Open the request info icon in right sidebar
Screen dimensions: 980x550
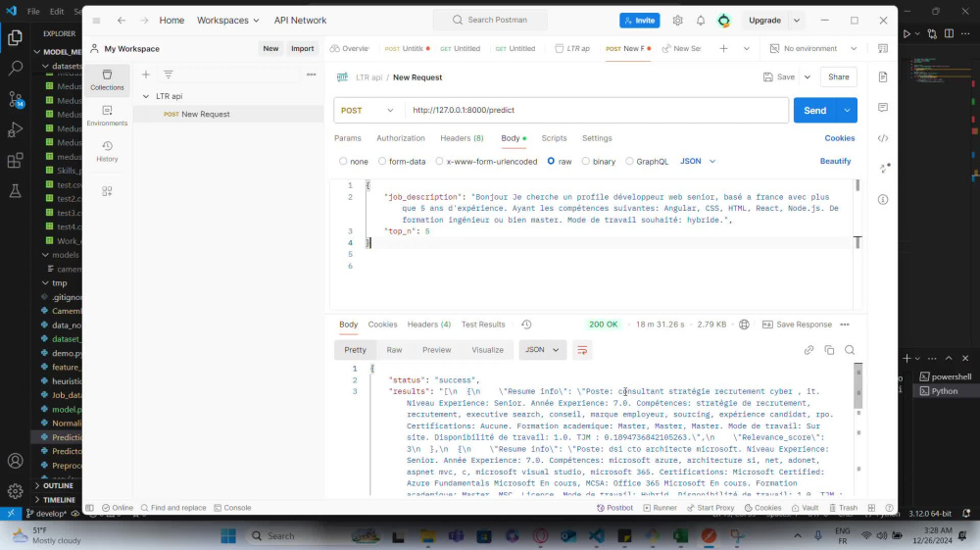[x=883, y=199]
